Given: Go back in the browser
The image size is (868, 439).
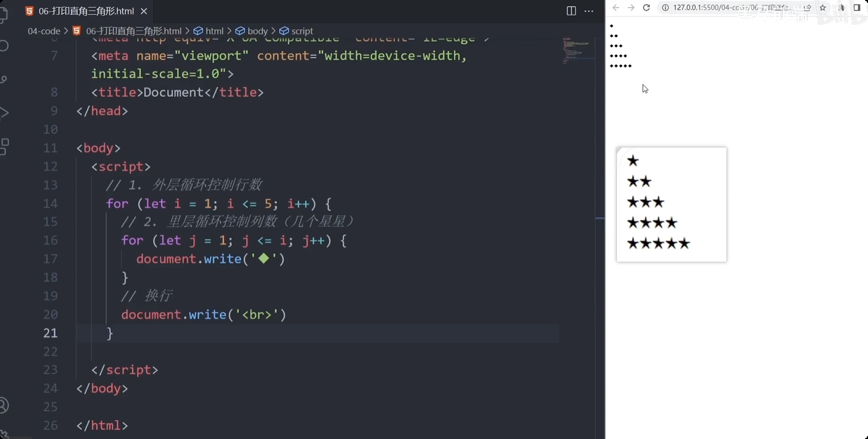Looking at the screenshot, I should click(x=616, y=8).
